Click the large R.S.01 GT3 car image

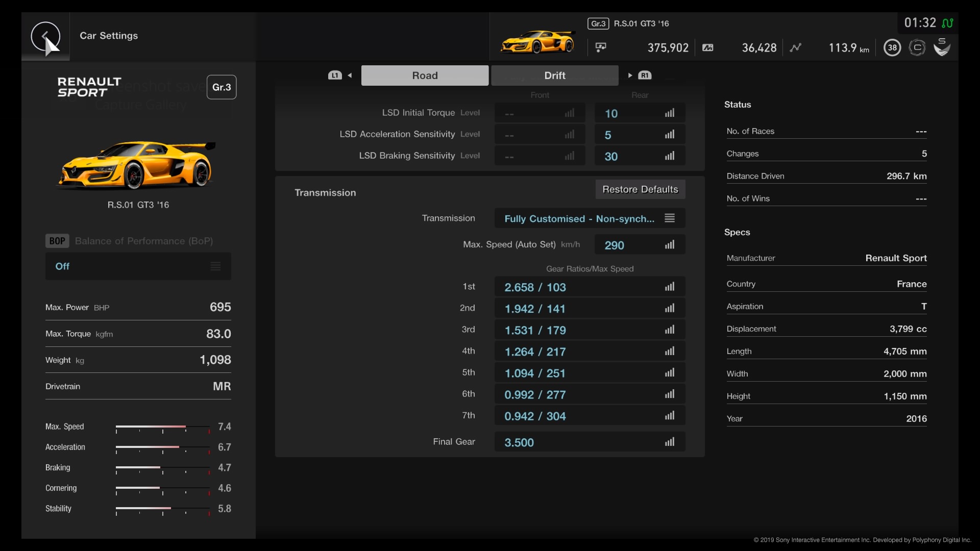(136, 165)
